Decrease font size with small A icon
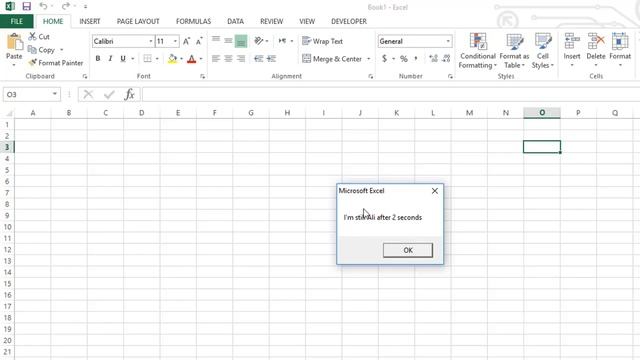Viewport: 640px width, 360px height. [x=199, y=41]
